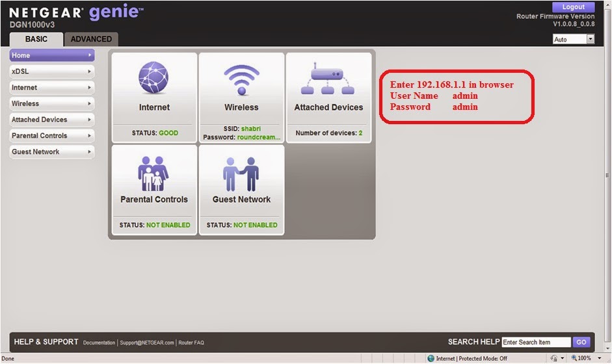Click the Parental Controls family icon
Screen dimensions: 612x364
[153, 174]
